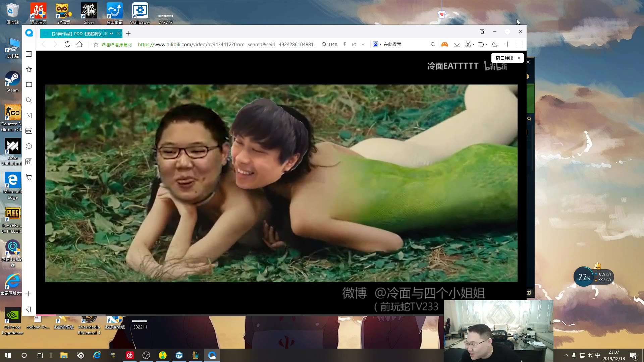
Task: Open the sidebar search magnifier
Action: [29, 100]
